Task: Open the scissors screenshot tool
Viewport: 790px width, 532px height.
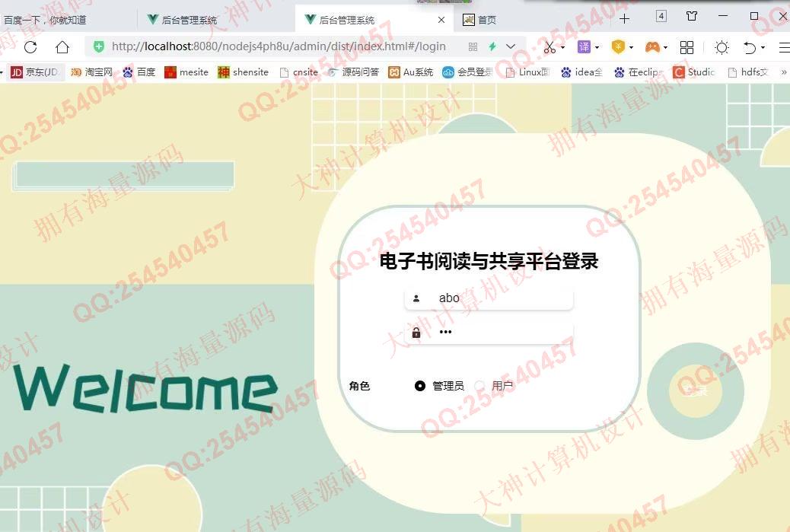Action: (x=549, y=47)
